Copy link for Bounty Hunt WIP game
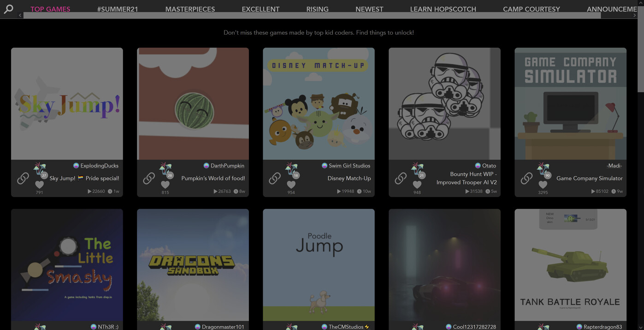Image resolution: width=644 pixels, height=330 pixels. 401,178
